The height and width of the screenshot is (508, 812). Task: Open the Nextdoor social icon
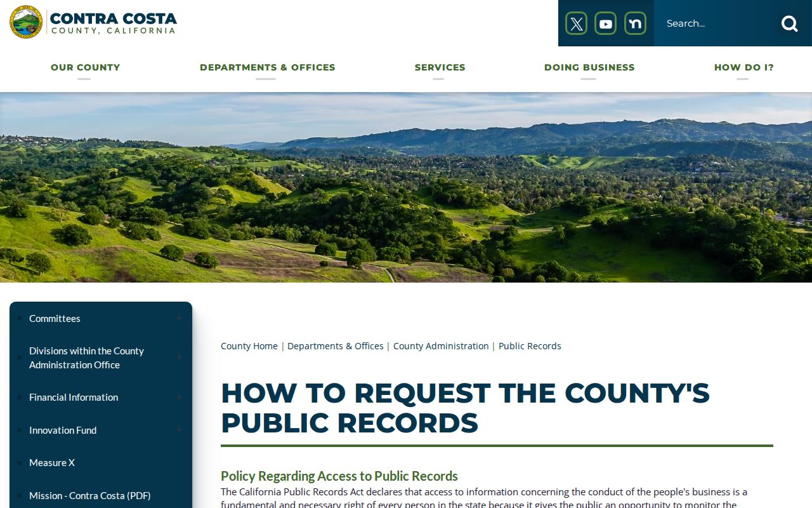[x=635, y=23]
